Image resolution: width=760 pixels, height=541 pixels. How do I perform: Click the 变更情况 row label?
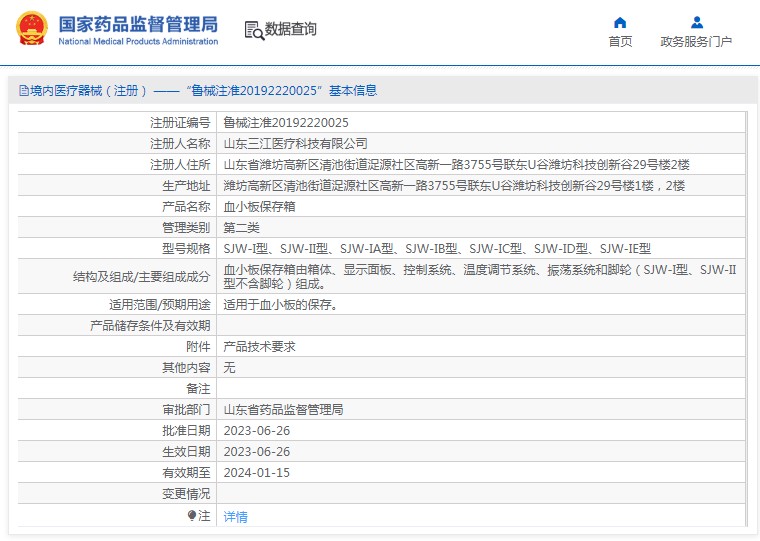(186, 493)
